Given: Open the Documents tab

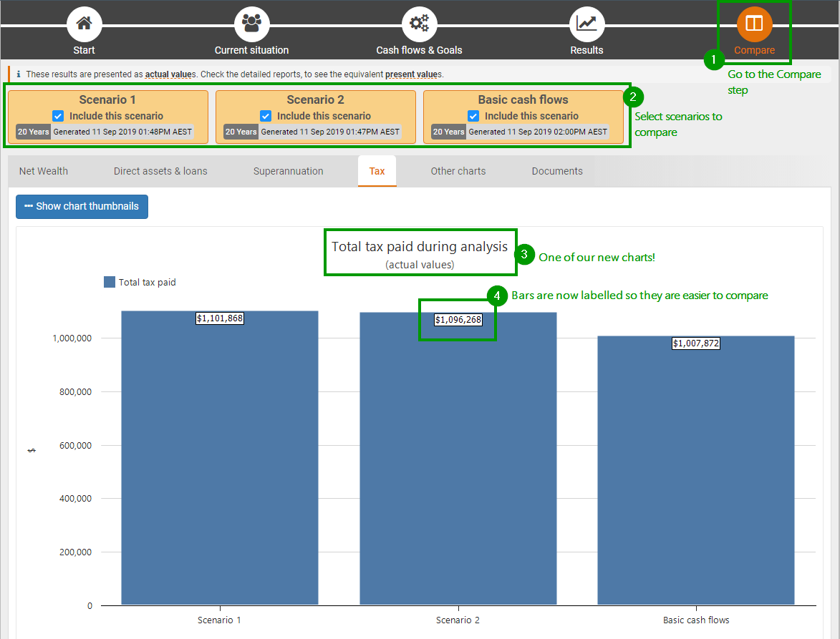Looking at the screenshot, I should tap(556, 171).
